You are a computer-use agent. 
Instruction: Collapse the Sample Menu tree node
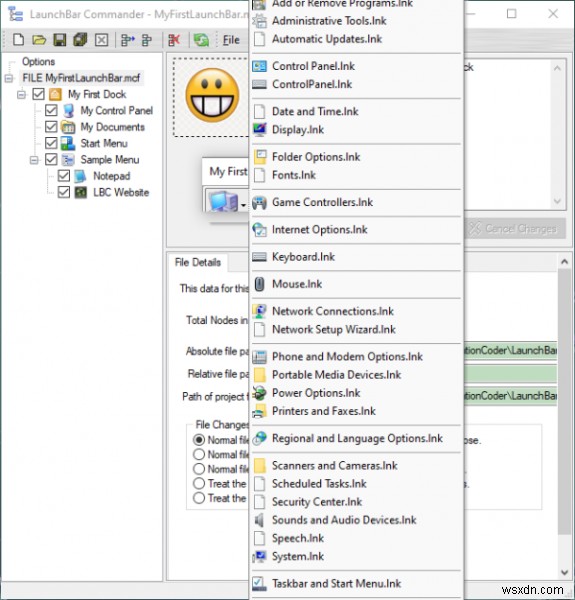pos(34,160)
